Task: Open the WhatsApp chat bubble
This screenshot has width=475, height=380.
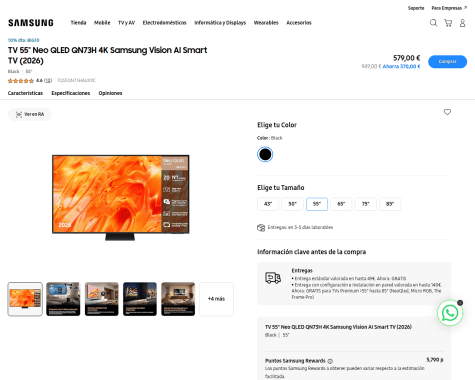Action: (x=450, y=313)
